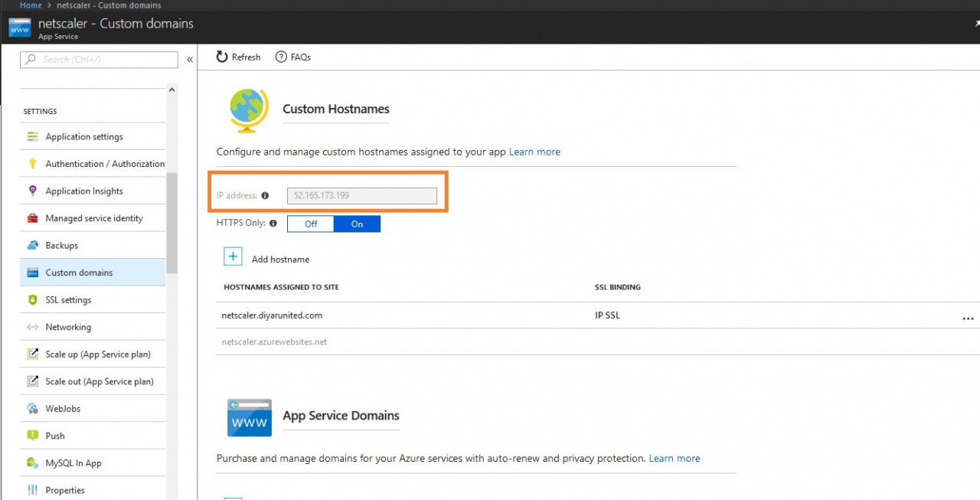Click the Scale up icon
The width and height of the screenshot is (980, 500).
pos(32,355)
